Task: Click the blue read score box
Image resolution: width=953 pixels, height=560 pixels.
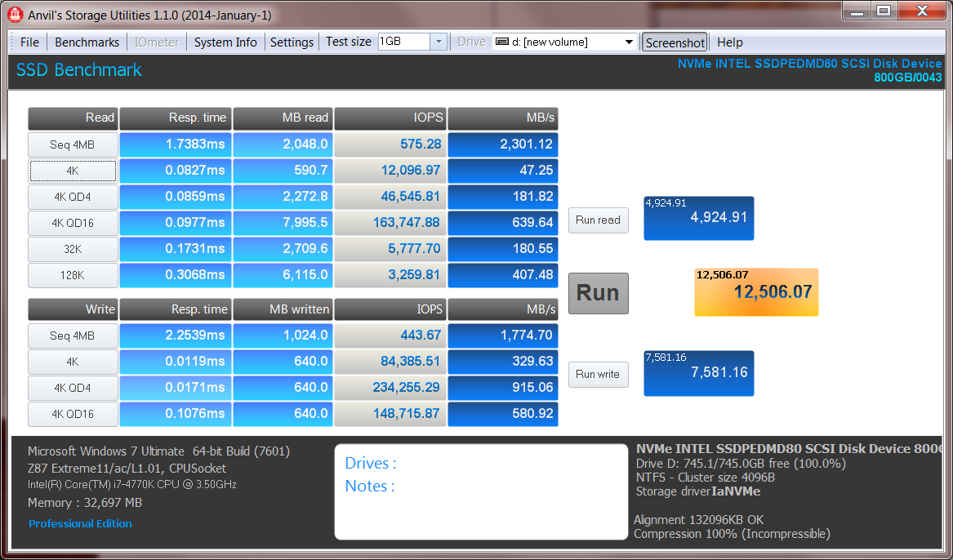Action: [698, 218]
